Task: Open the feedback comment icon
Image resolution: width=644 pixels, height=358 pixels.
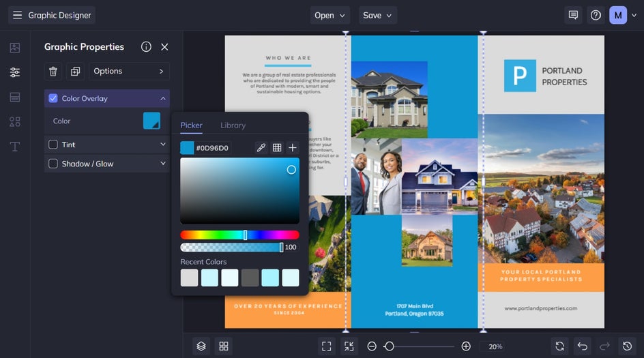Action: pos(573,15)
